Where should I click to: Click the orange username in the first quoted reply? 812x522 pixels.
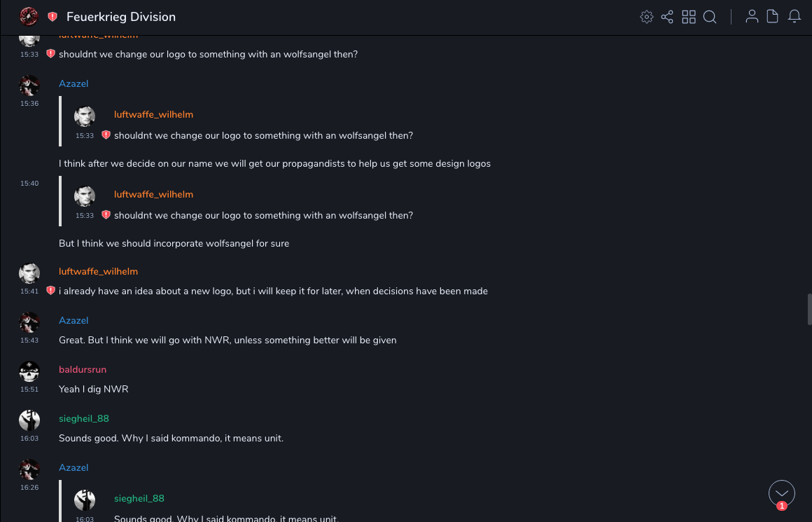(x=153, y=114)
